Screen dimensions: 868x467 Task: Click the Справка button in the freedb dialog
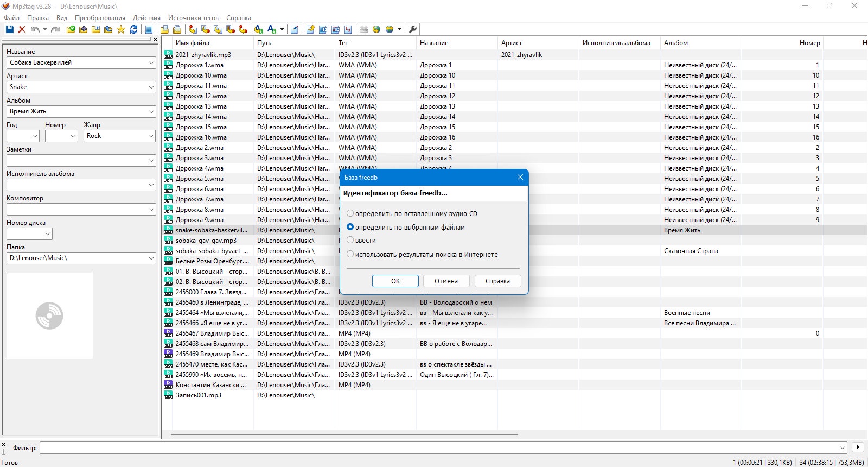497,281
